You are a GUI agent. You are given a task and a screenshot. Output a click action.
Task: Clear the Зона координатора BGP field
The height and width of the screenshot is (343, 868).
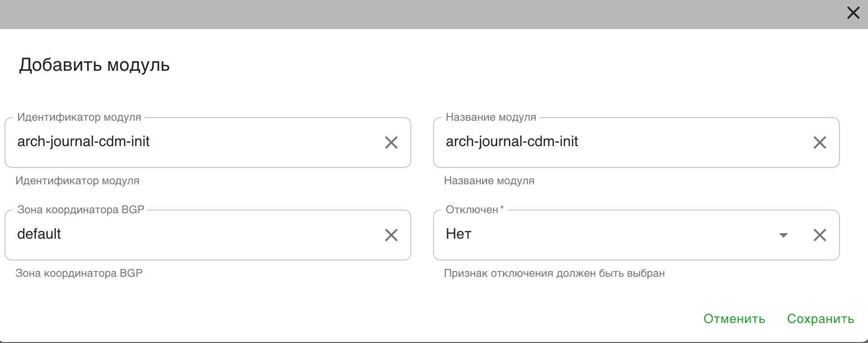click(x=391, y=235)
